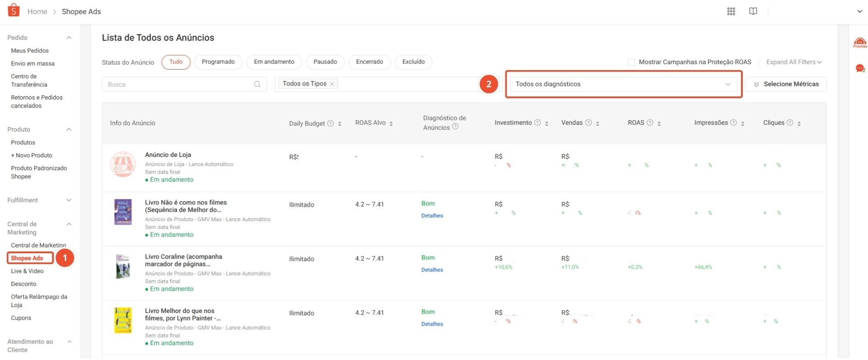Screen dimensions: 868x360
Task: Click Selecione Métricas button
Action: pos(786,84)
